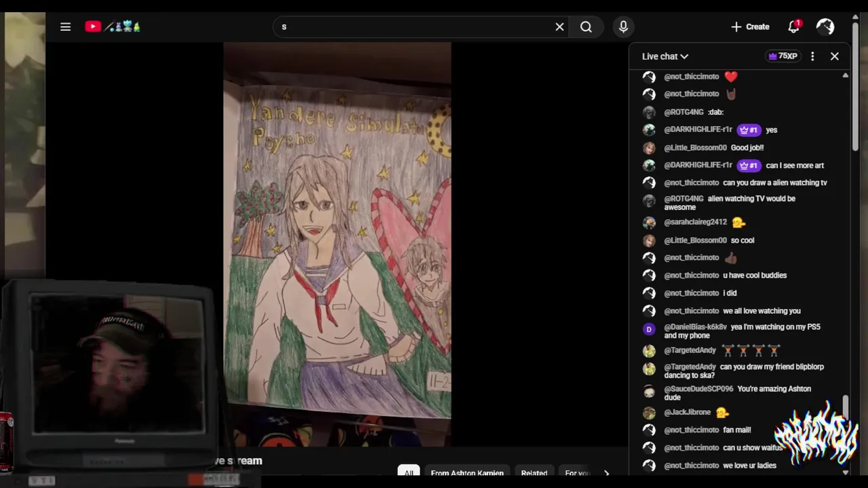Click message 'alien watching TV would be awesome'
Viewport: 868px width, 488px height.
730,203
